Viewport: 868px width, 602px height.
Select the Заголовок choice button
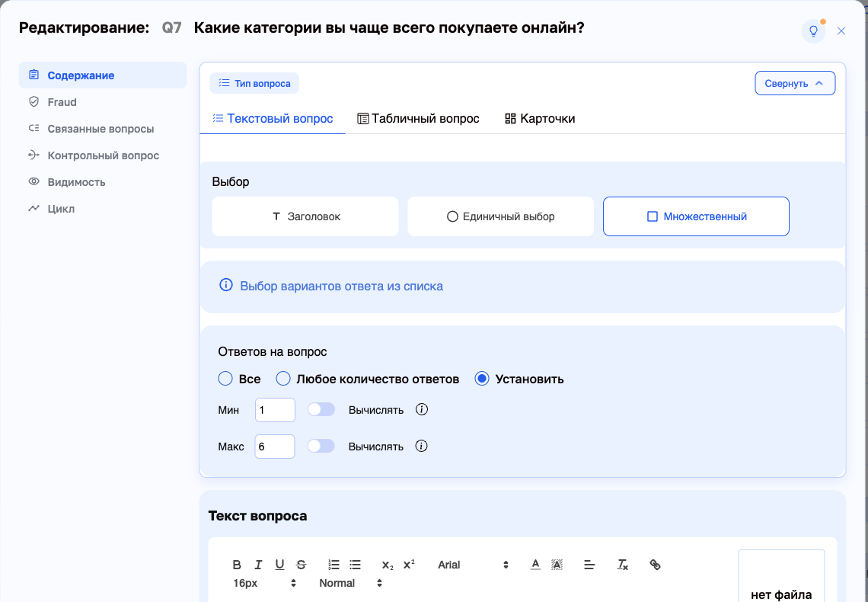point(305,216)
